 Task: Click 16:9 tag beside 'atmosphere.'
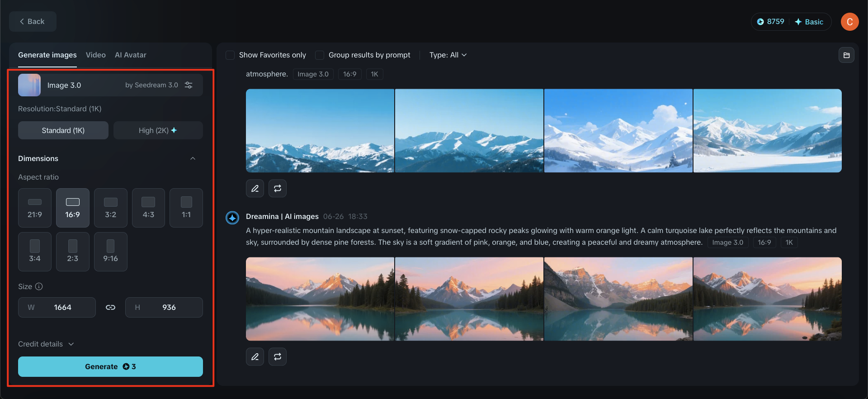point(350,74)
